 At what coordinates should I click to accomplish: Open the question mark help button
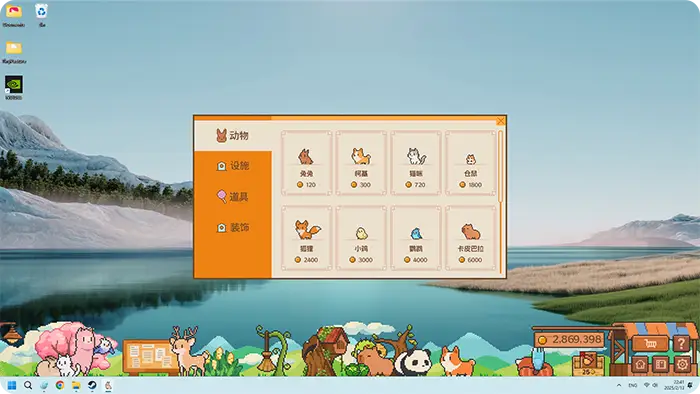click(x=681, y=344)
